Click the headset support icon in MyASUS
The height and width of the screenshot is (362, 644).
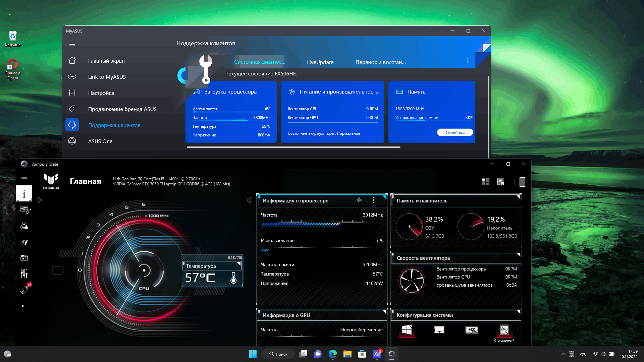[x=72, y=125]
